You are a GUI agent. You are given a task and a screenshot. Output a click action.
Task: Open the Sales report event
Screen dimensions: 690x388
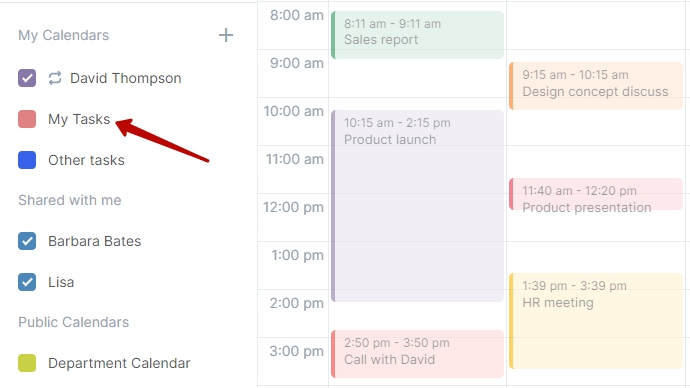[417, 35]
